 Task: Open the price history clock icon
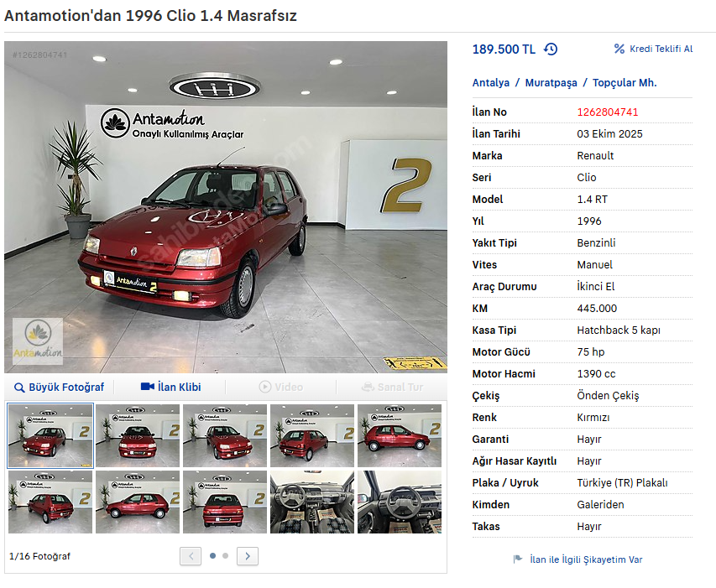[551, 49]
